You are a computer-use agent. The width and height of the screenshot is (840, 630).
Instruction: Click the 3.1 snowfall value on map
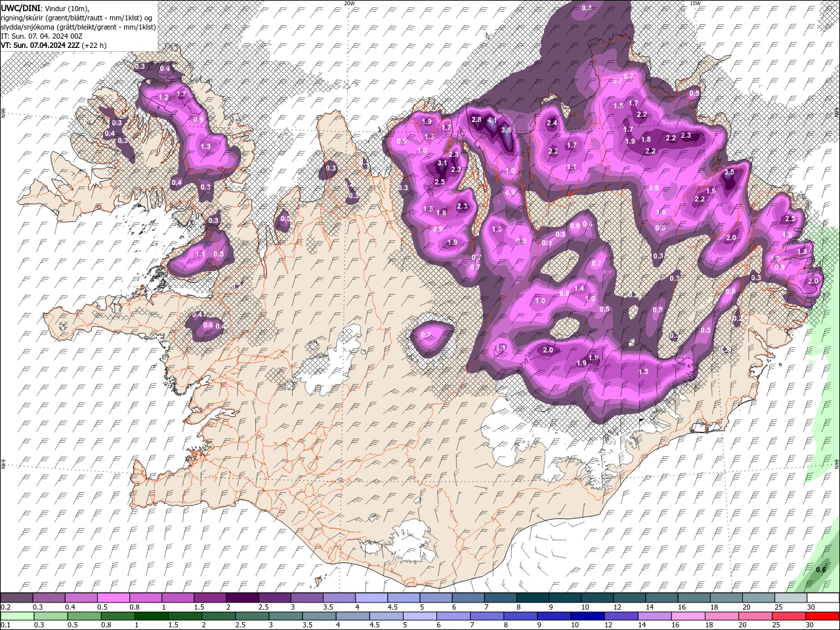[x=442, y=163]
